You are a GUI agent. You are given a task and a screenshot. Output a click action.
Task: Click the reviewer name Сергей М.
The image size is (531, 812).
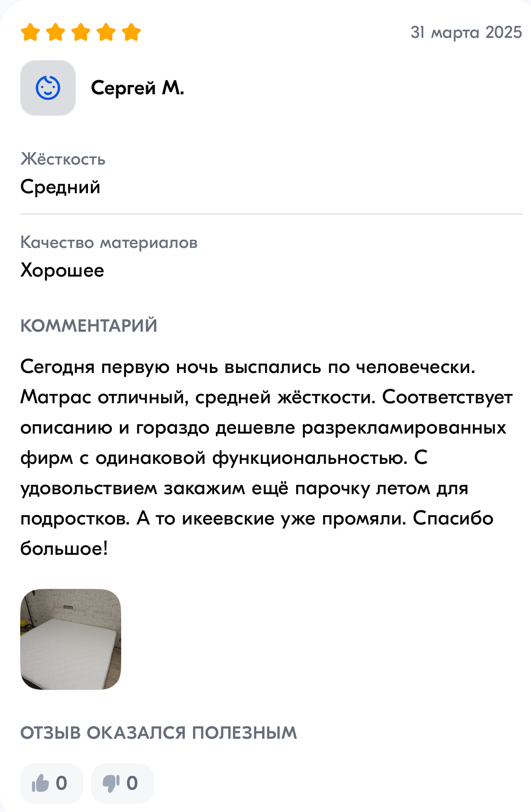click(x=138, y=88)
